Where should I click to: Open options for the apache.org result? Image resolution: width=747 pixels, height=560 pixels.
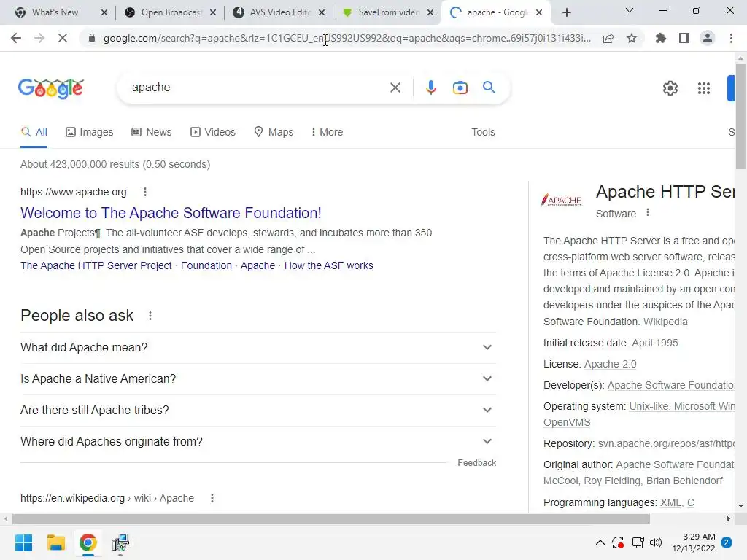[x=145, y=192]
